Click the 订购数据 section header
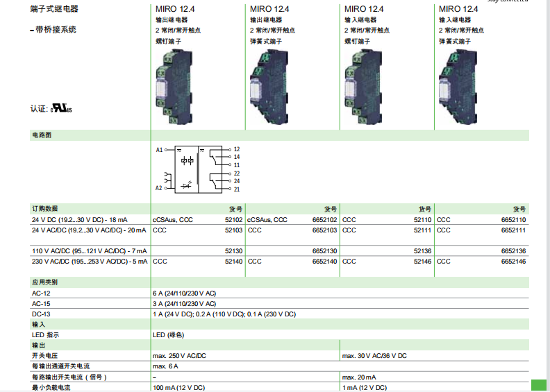550x392 pixels. [x=45, y=209]
